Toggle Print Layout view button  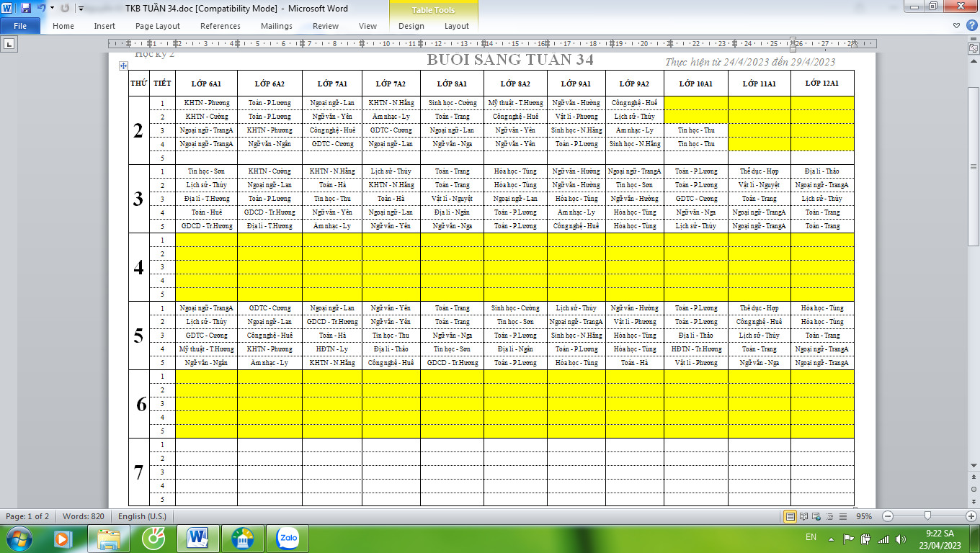790,516
